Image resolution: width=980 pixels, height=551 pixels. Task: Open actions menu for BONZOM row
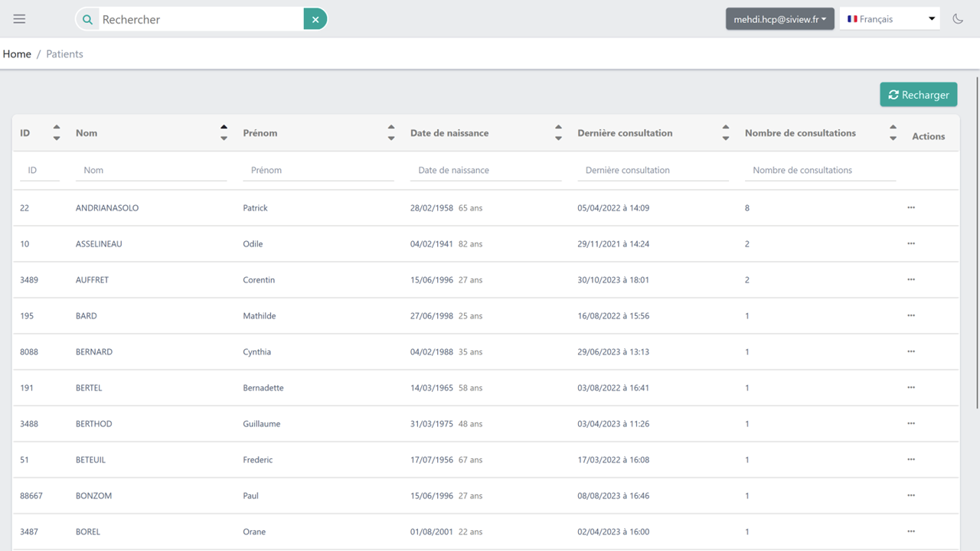pyautogui.click(x=911, y=495)
